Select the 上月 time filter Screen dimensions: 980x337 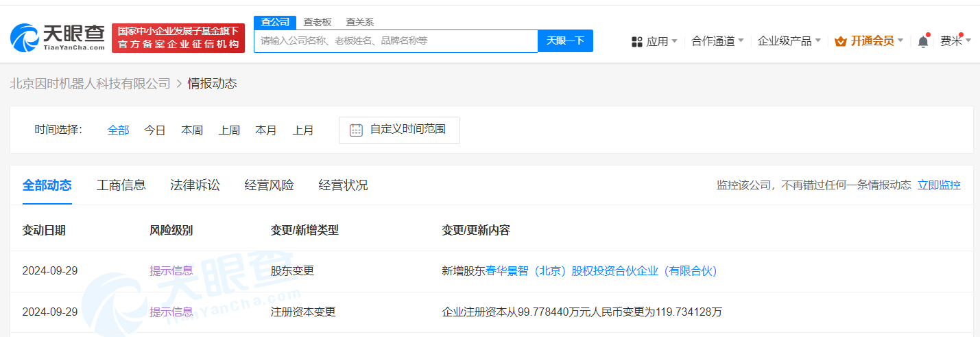click(x=303, y=130)
